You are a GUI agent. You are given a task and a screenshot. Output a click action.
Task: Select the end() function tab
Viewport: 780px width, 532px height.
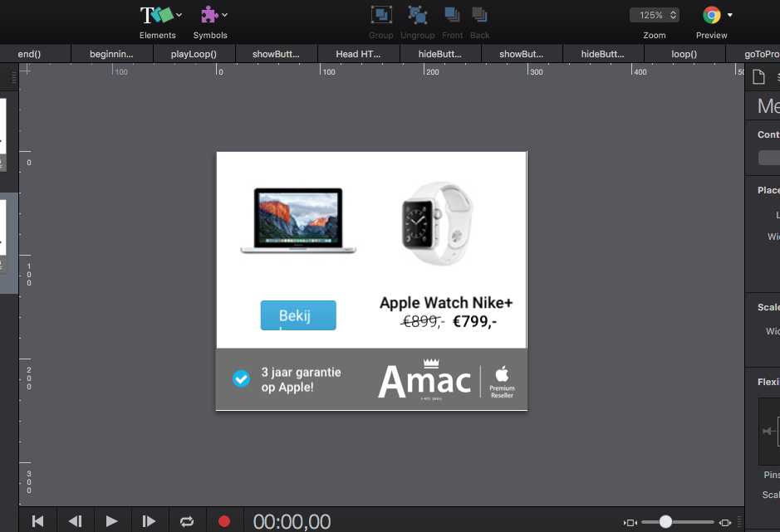coord(29,54)
